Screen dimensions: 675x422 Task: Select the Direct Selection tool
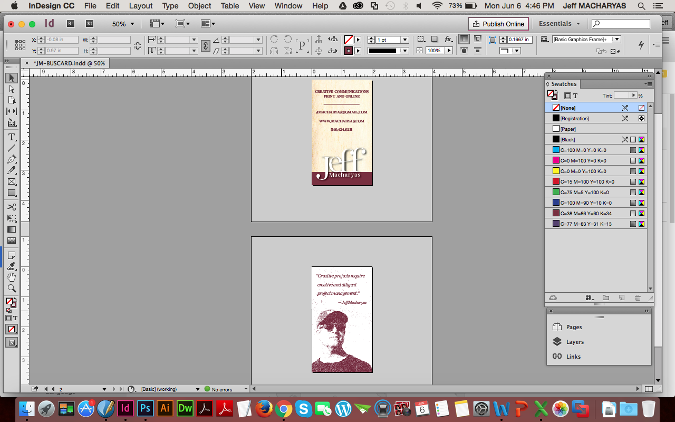coord(12,89)
